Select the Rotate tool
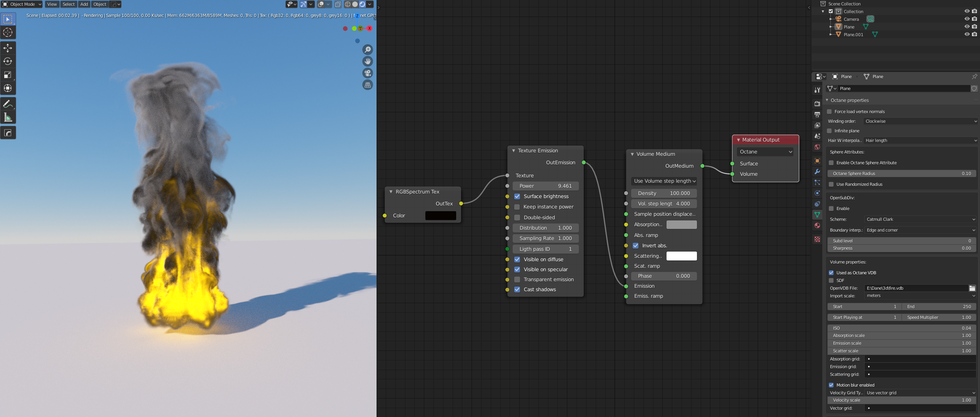980x417 pixels. [8, 61]
